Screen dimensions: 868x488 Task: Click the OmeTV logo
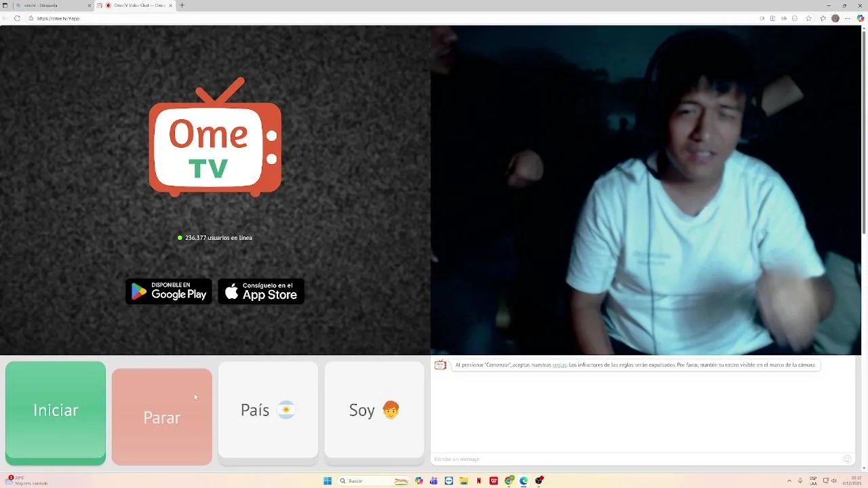pyautogui.click(x=215, y=137)
